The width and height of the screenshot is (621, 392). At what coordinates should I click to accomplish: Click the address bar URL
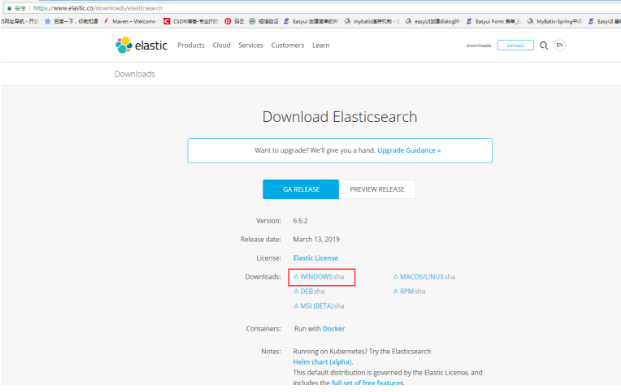(x=97, y=8)
